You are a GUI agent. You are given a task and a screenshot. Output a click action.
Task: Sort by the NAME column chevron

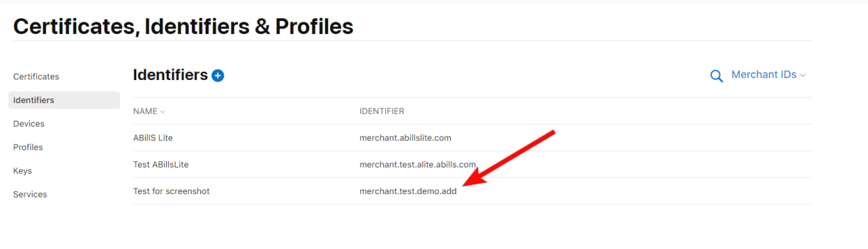(x=163, y=111)
